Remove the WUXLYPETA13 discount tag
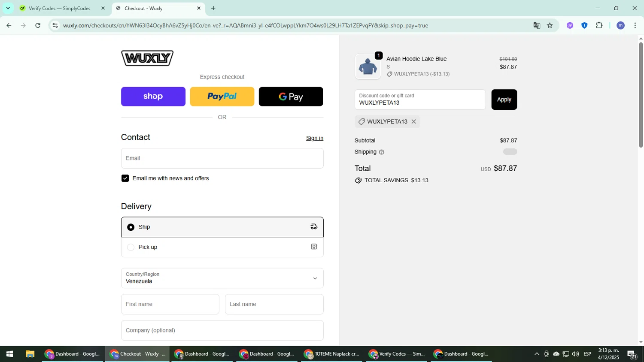The height and width of the screenshot is (362, 644). pyautogui.click(x=414, y=122)
